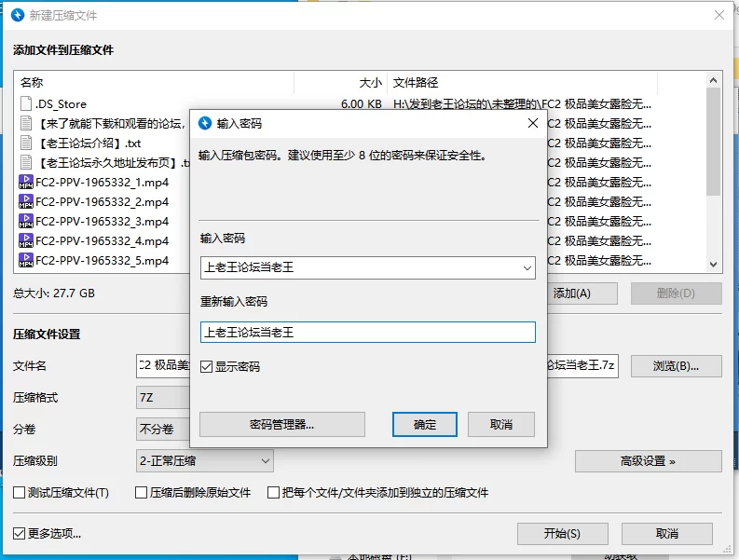Image resolution: width=739 pixels, height=560 pixels.
Task: Click the FC2-PPV-1965332_4.mp4 video icon
Action: click(x=26, y=241)
